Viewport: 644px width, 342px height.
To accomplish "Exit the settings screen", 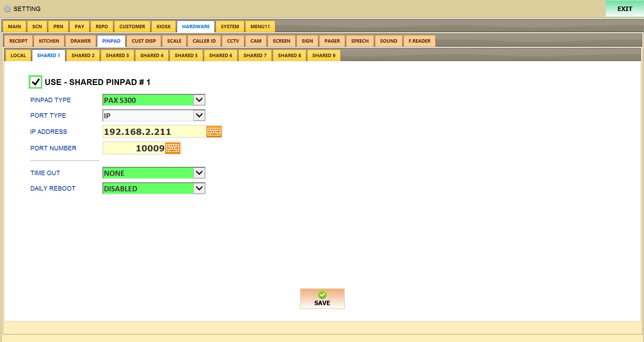I will 624,9.
